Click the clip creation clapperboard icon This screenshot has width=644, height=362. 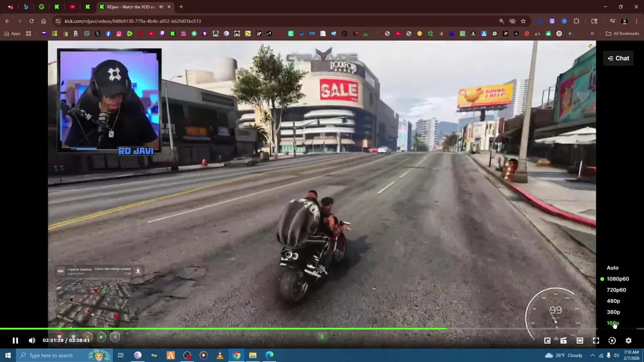click(563, 340)
